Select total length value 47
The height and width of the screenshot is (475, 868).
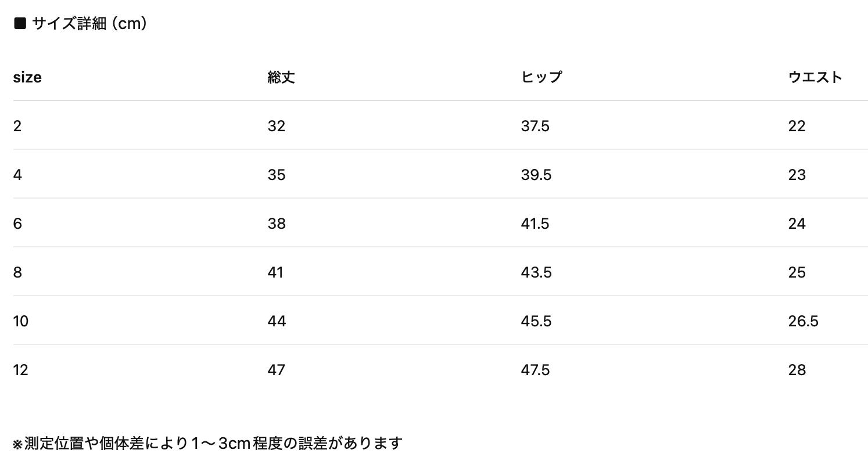pyautogui.click(x=277, y=370)
